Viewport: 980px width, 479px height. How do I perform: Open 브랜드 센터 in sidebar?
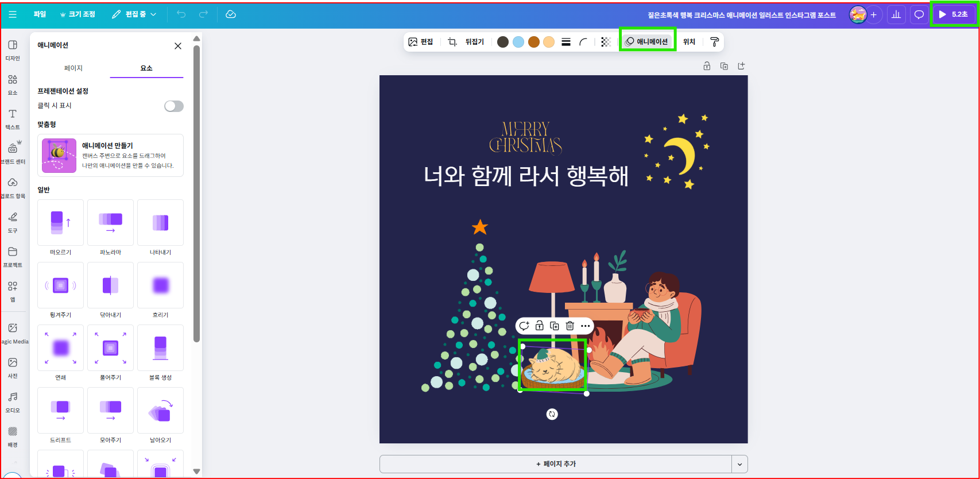click(13, 153)
